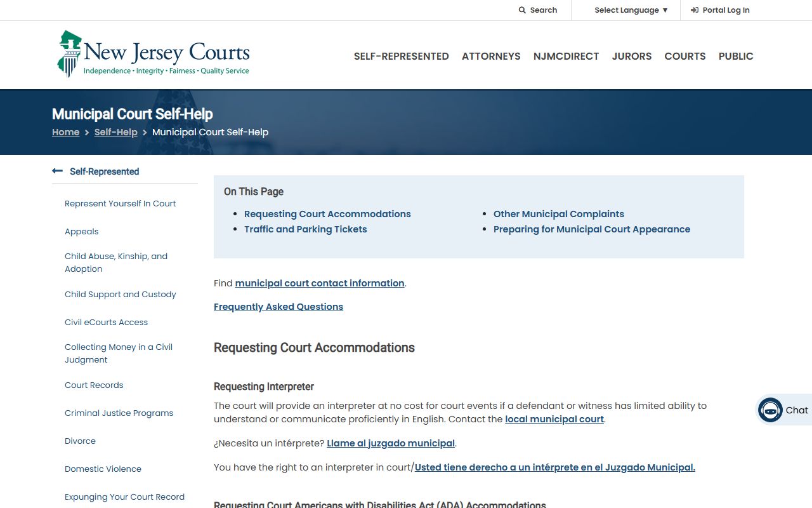Viewport: 812px width, 508px height.
Task: Open the Courts main menu
Action: click(685, 56)
